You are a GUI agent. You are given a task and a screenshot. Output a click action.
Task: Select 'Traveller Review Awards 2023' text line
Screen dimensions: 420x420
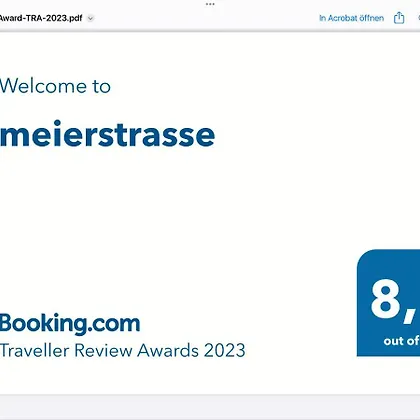click(123, 350)
